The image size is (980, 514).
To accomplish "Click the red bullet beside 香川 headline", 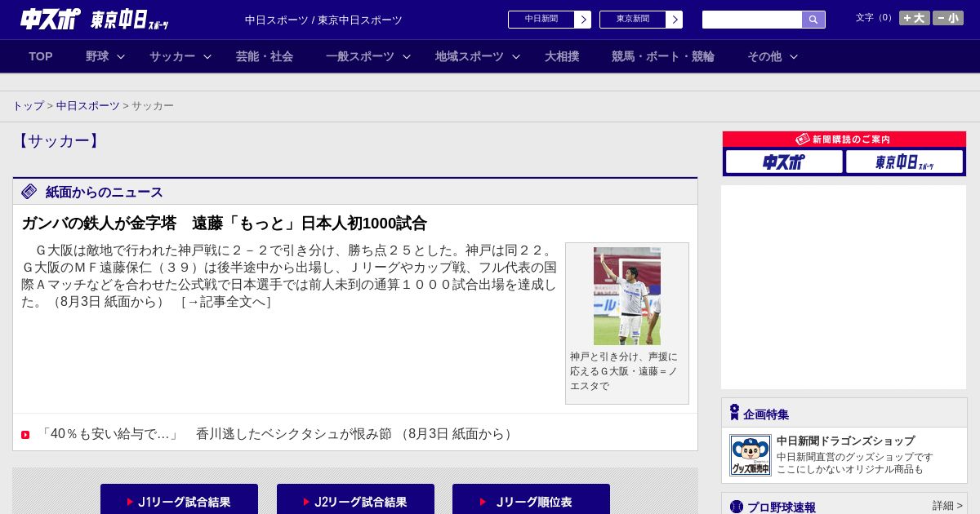I will 25,435.
